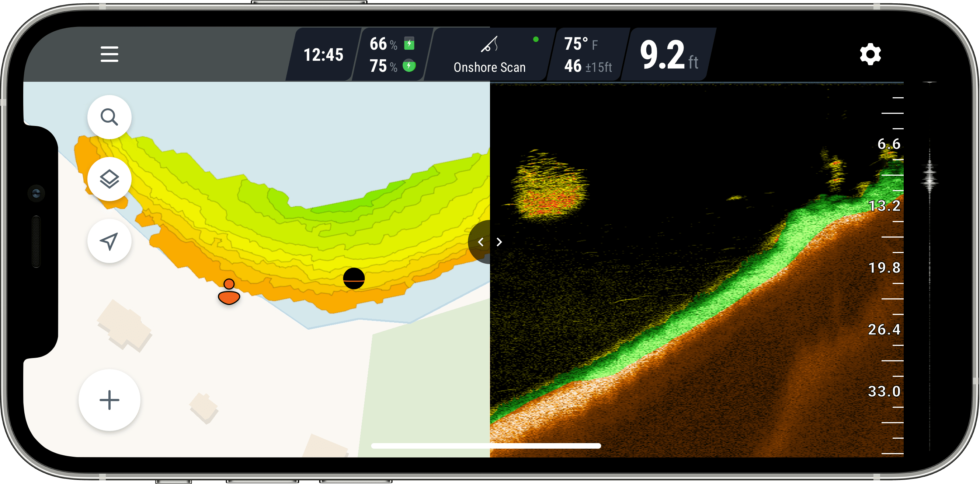
Task: Tap the 9.2 ft depth readout
Action: pyautogui.click(x=668, y=55)
